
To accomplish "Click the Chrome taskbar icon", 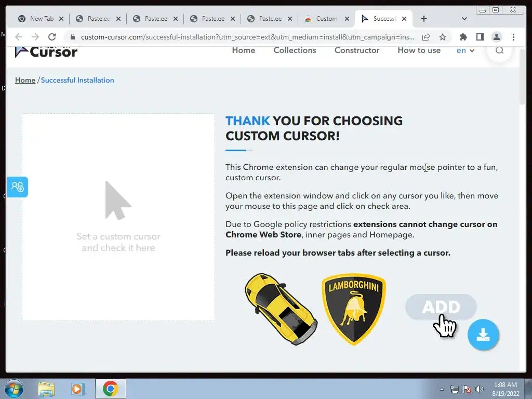I will 111,389.
